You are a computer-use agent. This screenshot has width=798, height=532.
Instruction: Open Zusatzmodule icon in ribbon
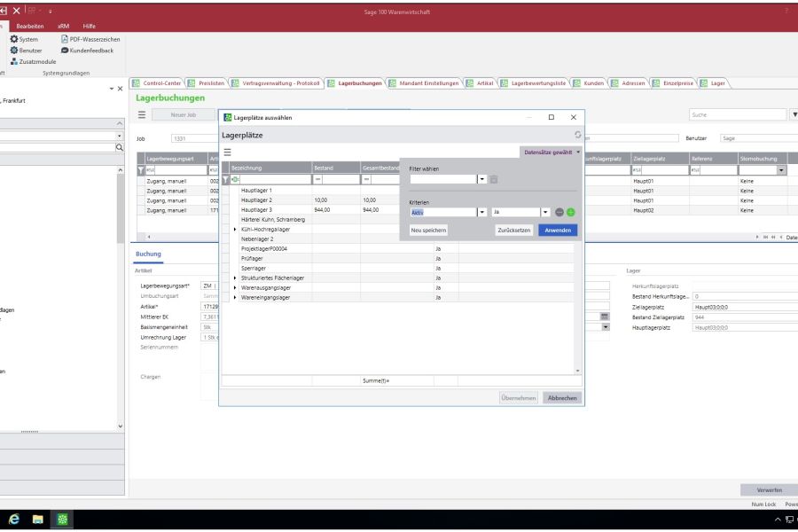tap(13, 61)
